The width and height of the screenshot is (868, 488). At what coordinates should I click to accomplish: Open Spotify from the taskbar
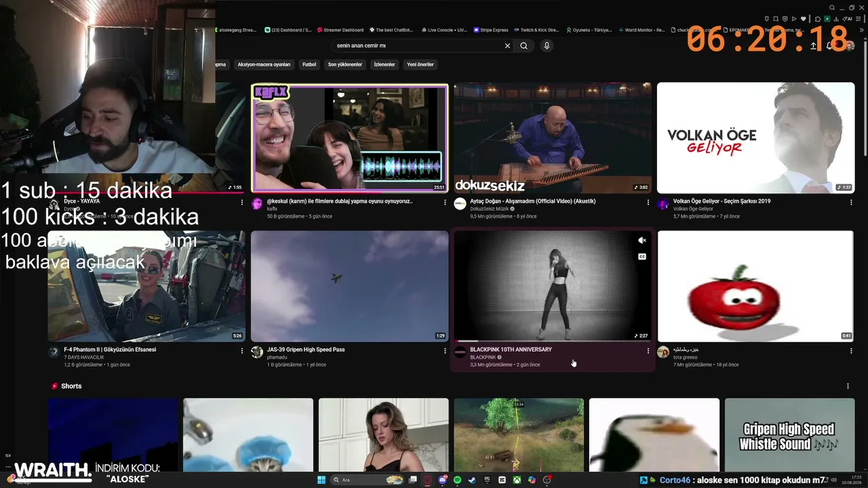[457, 480]
